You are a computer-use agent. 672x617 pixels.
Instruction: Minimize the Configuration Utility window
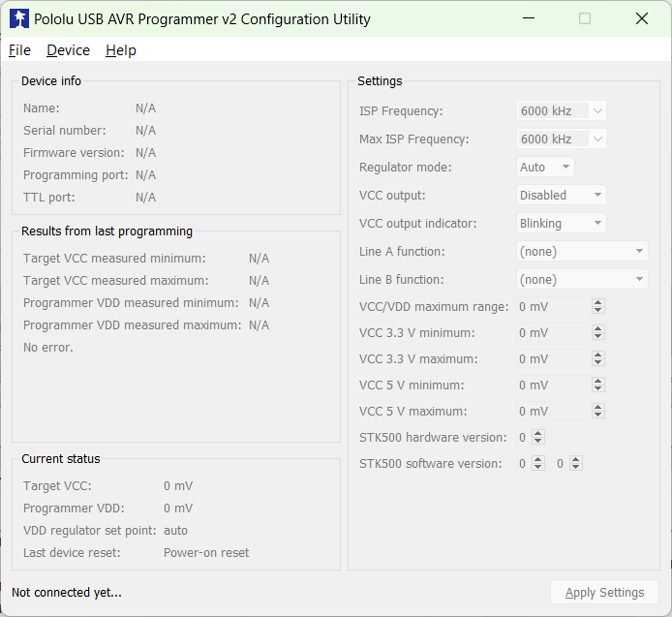coord(528,18)
